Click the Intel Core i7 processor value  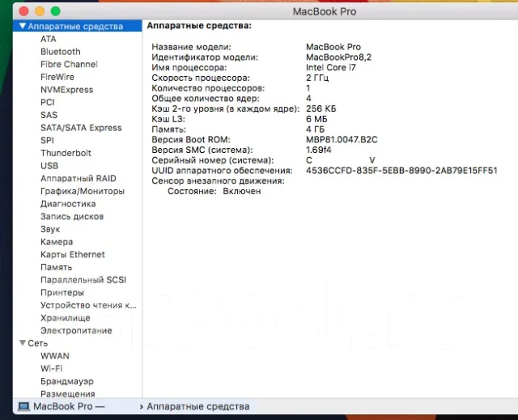pyautogui.click(x=331, y=67)
